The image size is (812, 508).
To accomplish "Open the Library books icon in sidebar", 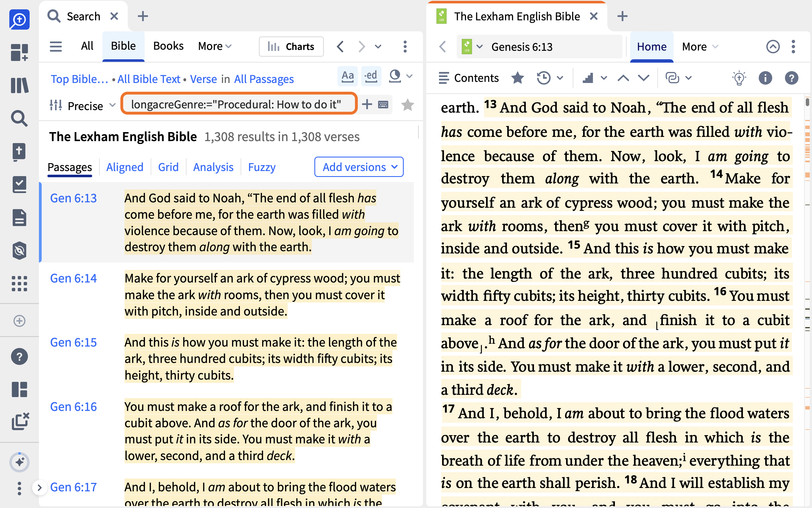I will [x=19, y=85].
